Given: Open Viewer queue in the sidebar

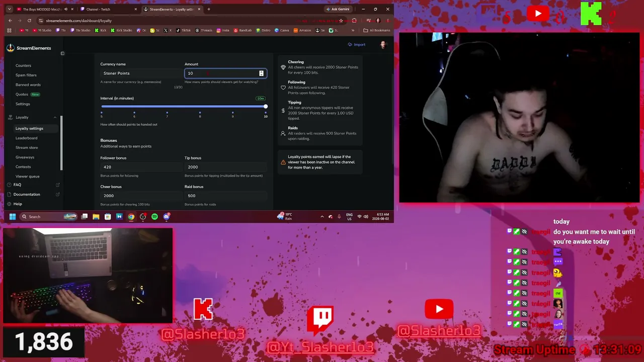Looking at the screenshot, I should [27, 176].
